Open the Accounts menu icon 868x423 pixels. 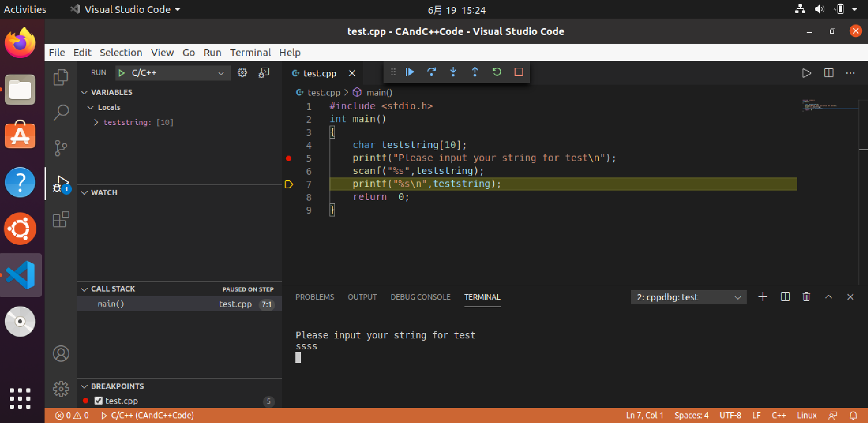(61, 353)
